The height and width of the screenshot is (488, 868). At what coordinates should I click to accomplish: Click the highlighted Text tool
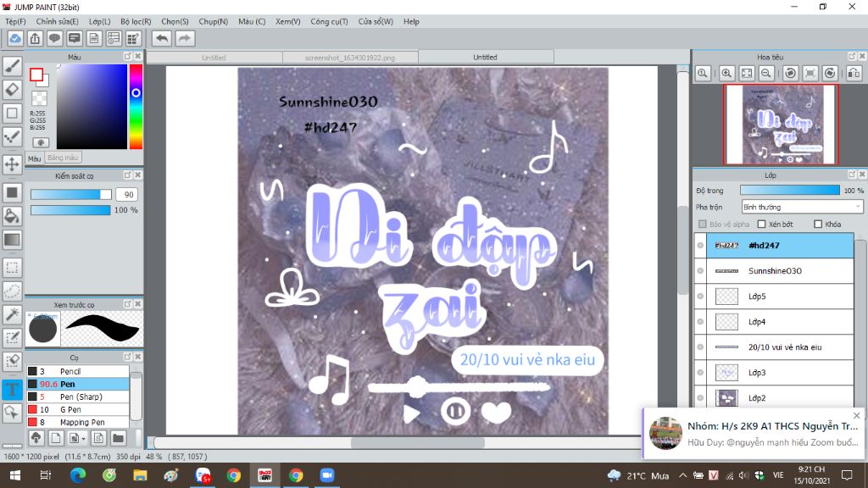pos(12,389)
